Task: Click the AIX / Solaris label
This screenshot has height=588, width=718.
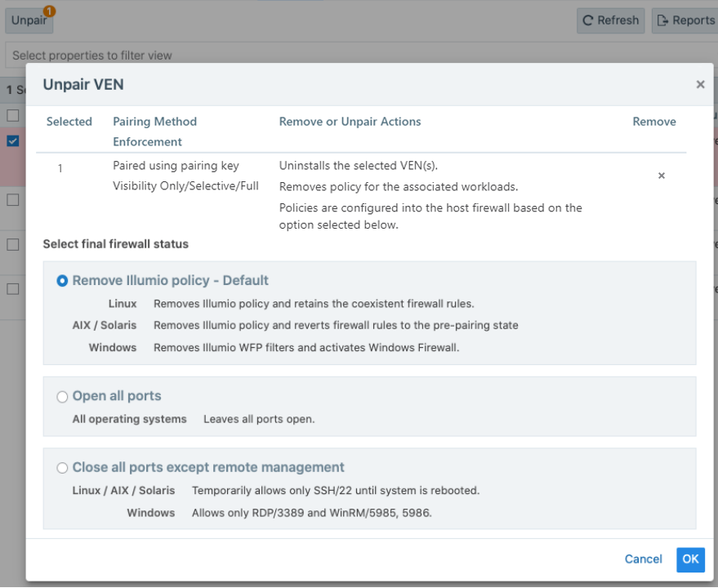Action: [x=105, y=325]
